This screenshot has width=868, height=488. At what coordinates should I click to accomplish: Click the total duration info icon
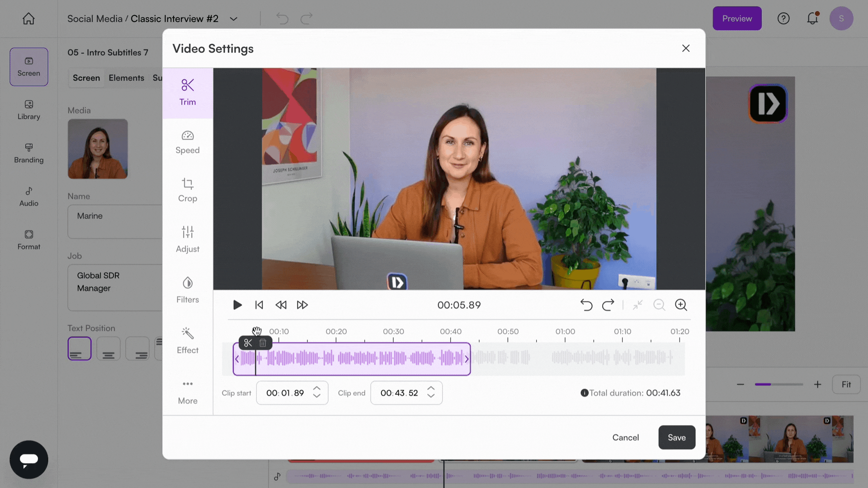tap(584, 393)
